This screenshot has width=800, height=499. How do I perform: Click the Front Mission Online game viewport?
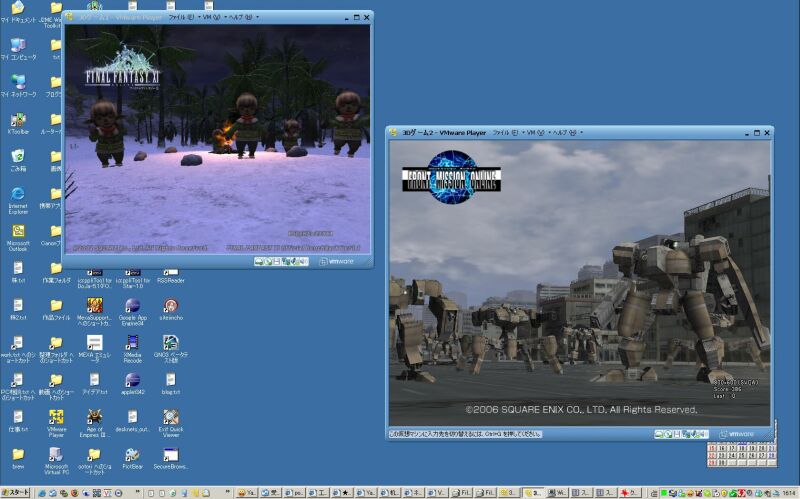coord(580,283)
